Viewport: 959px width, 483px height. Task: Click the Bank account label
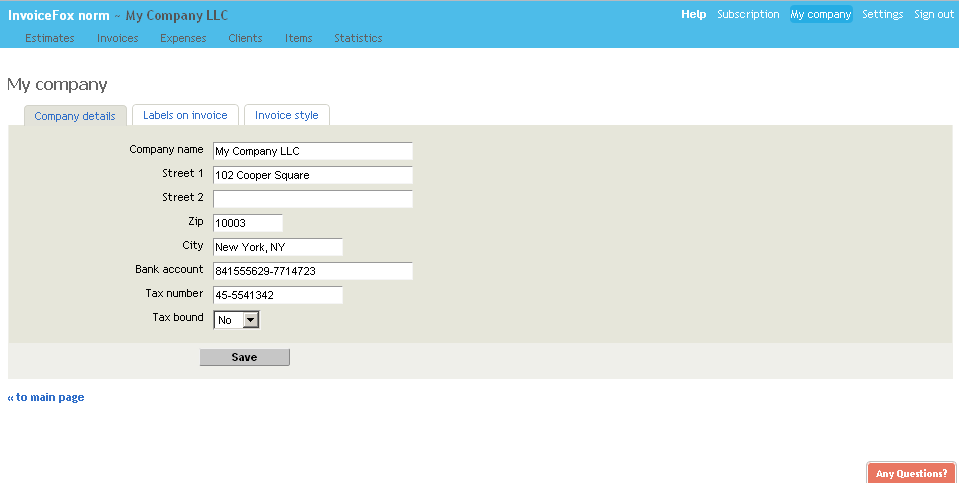[x=169, y=269]
